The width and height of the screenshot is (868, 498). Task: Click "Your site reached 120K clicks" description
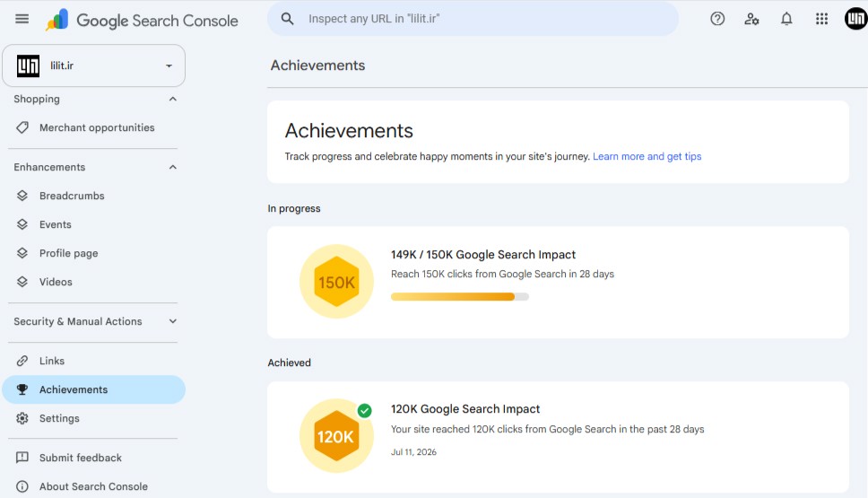tap(547, 429)
